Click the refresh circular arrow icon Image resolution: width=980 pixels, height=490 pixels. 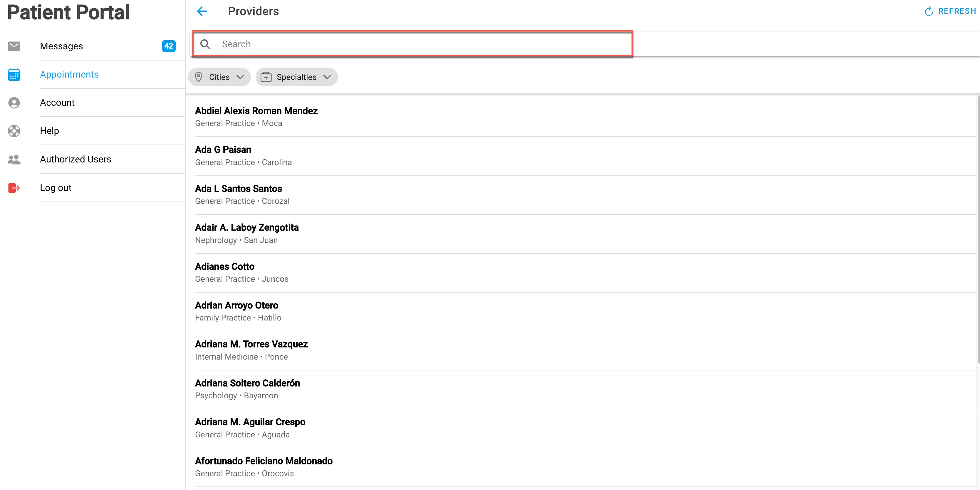click(929, 11)
